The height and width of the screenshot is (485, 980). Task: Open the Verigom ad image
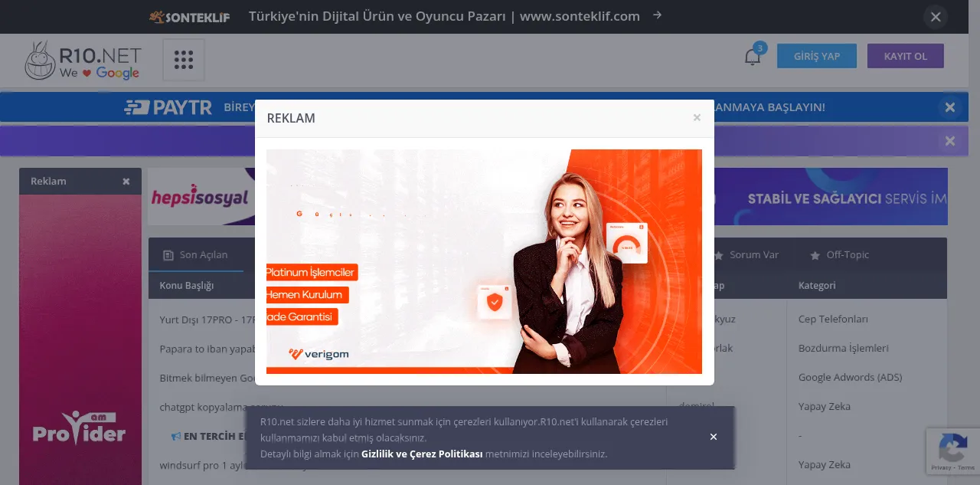(x=484, y=261)
